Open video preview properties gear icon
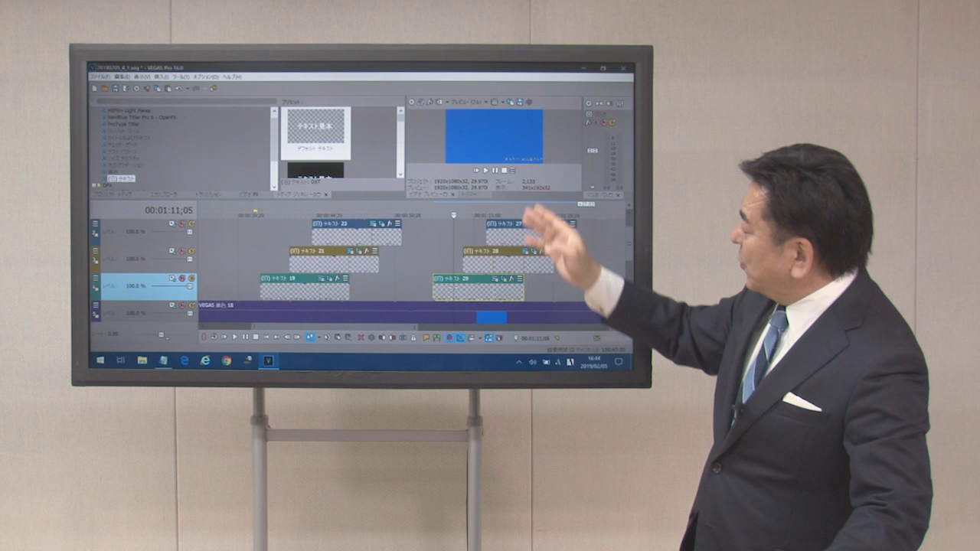 click(411, 102)
